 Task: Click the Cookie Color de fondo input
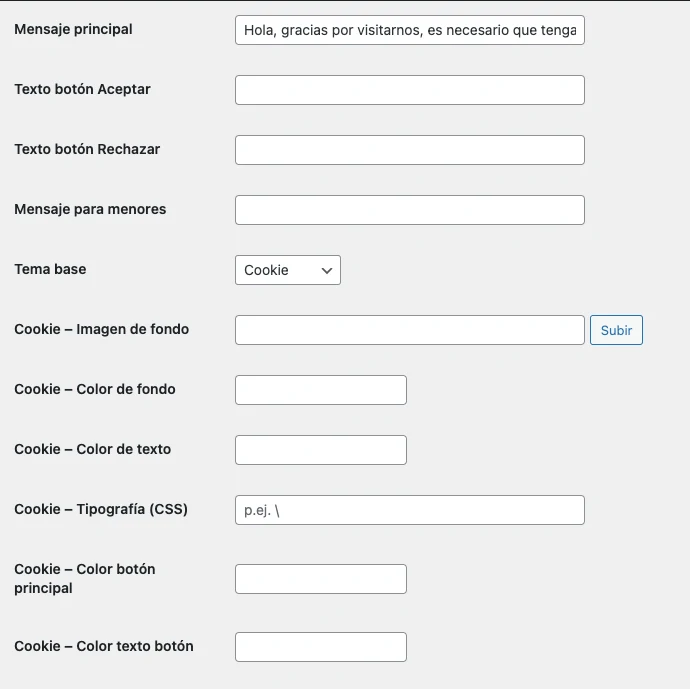click(320, 390)
